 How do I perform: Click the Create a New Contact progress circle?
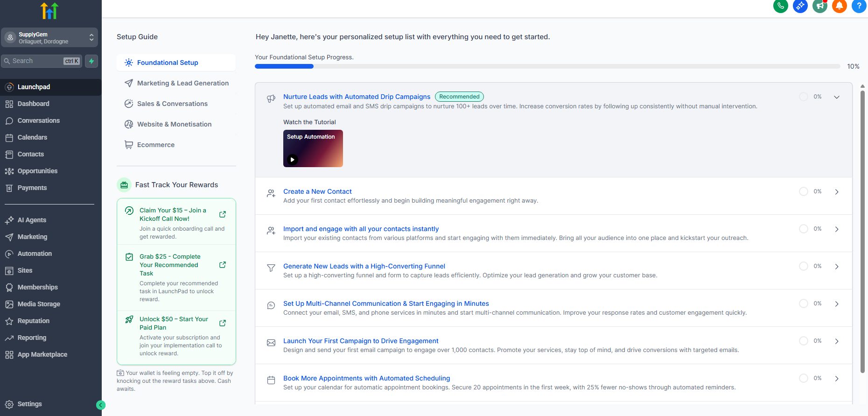pyautogui.click(x=804, y=191)
